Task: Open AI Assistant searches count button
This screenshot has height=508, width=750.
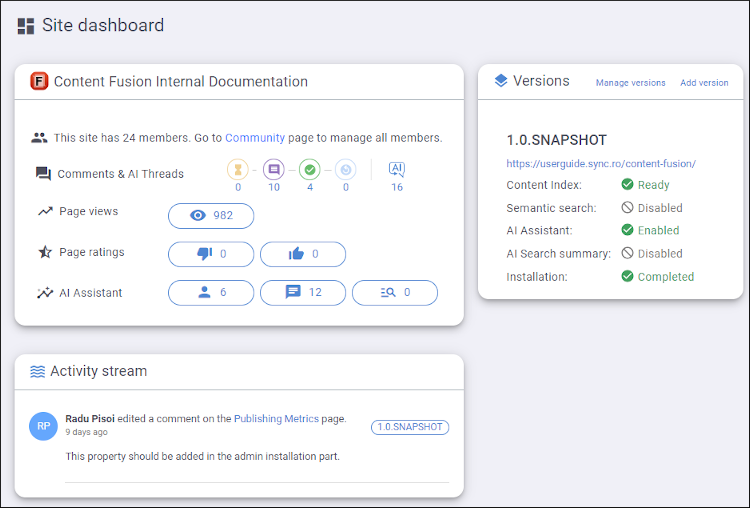Action: pyautogui.click(x=395, y=293)
